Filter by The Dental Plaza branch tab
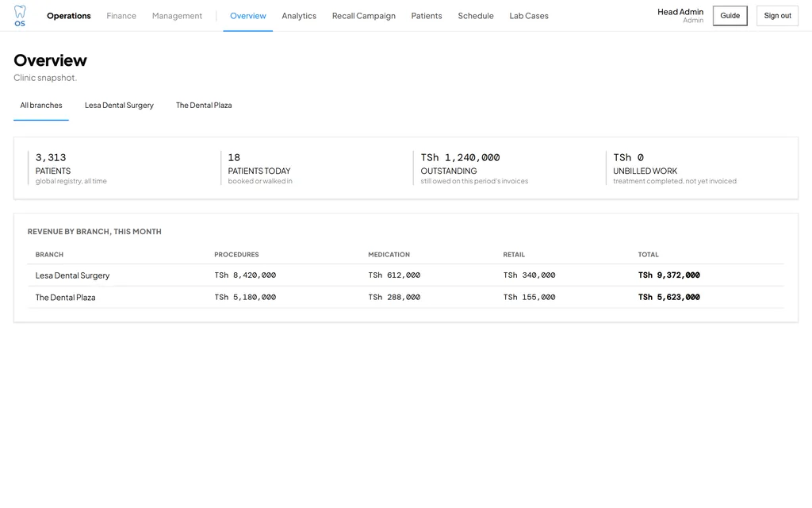This screenshot has width=812, height=508. [204, 106]
